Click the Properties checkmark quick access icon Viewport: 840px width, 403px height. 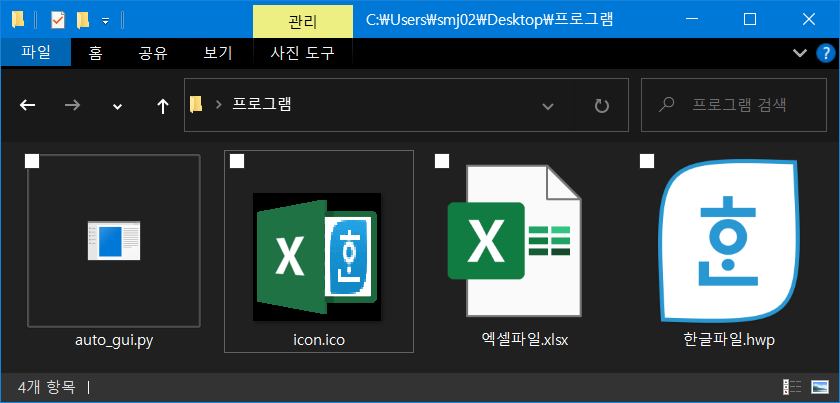[x=58, y=20]
